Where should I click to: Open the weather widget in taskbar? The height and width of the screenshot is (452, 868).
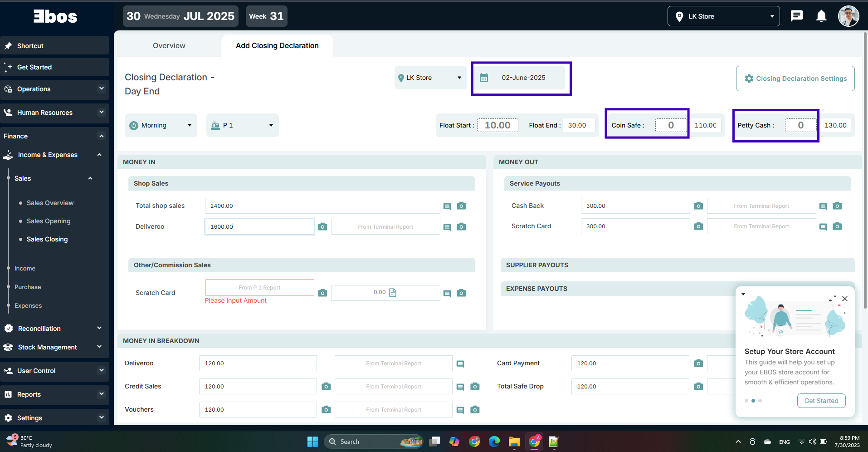[x=30, y=441]
